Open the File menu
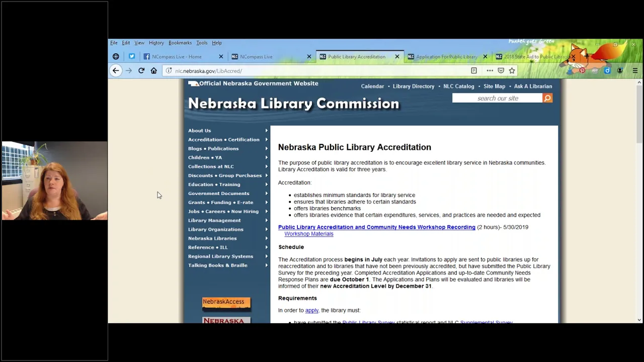Screen dimensions: 644x362 point(114,43)
